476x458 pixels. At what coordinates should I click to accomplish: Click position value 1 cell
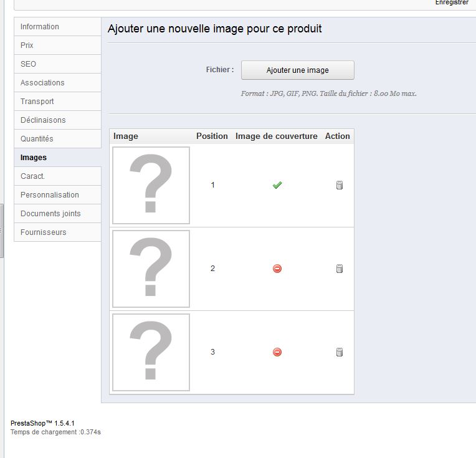pos(213,185)
